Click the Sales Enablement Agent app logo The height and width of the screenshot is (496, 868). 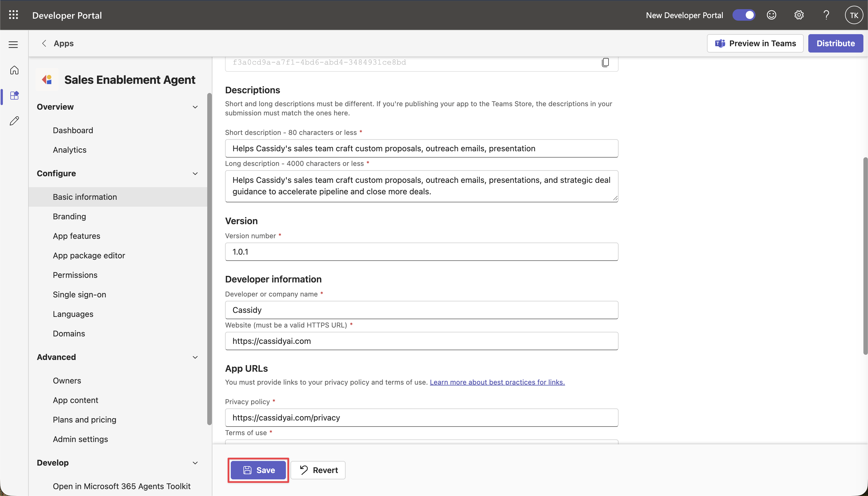[47, 80]
